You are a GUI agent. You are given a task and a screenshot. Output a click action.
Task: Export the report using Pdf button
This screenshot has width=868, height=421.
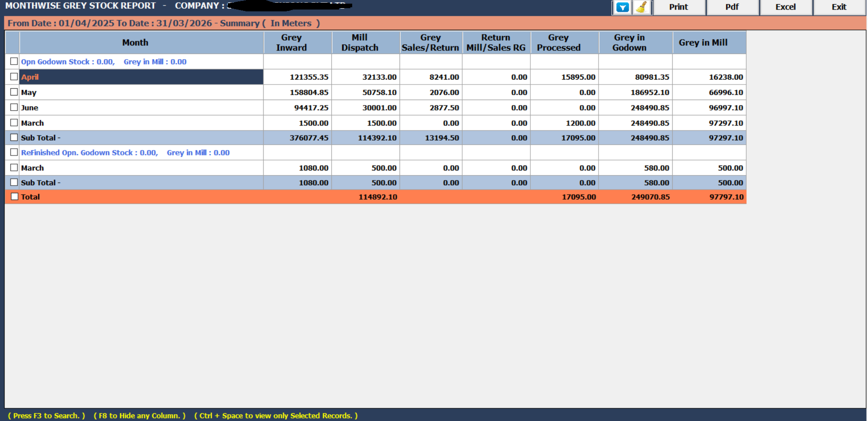click(x=732, y=7)
